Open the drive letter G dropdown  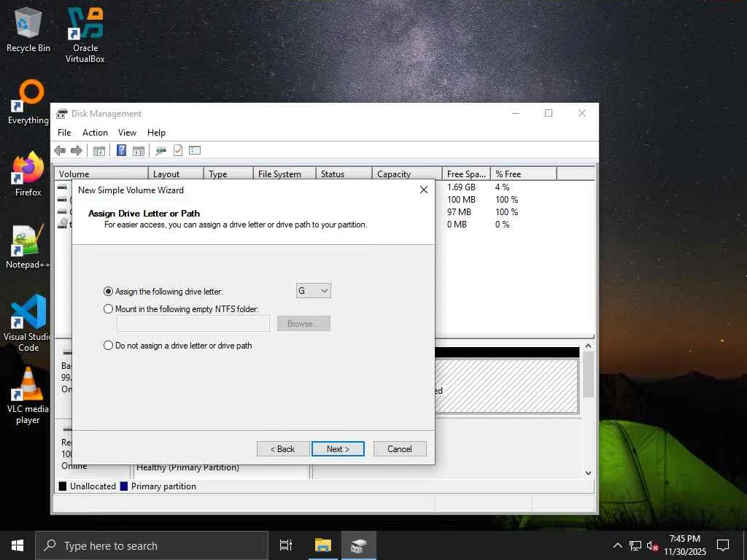(x=314, y=291)
